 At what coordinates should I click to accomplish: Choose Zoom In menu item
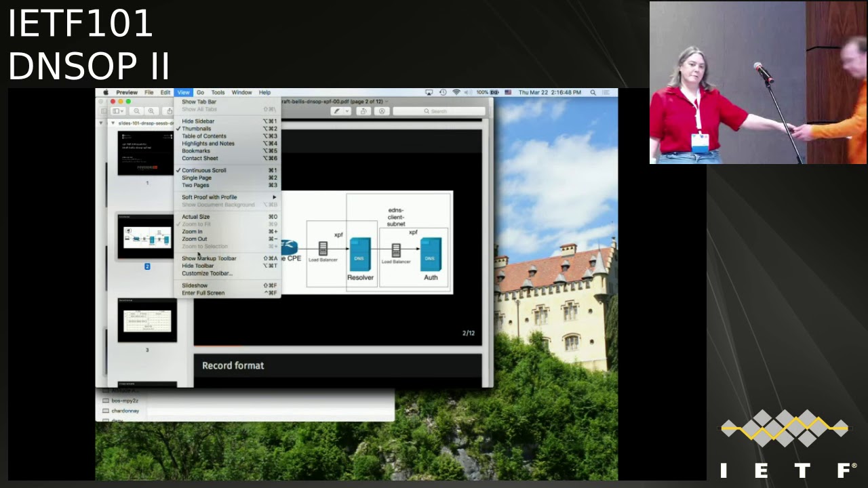pyautogui.click(x=227, y=232)
